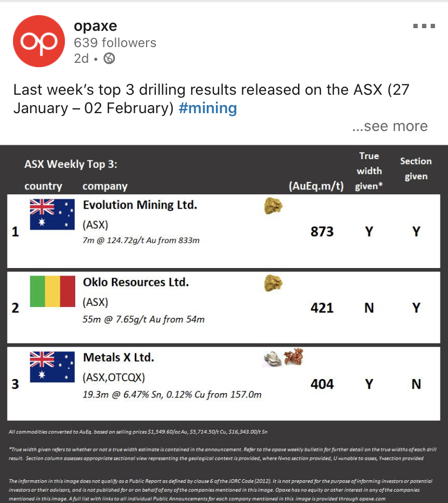Click the globe visibility icon
The width and height of the screenshot is (448, 503).
click(109, 58)
